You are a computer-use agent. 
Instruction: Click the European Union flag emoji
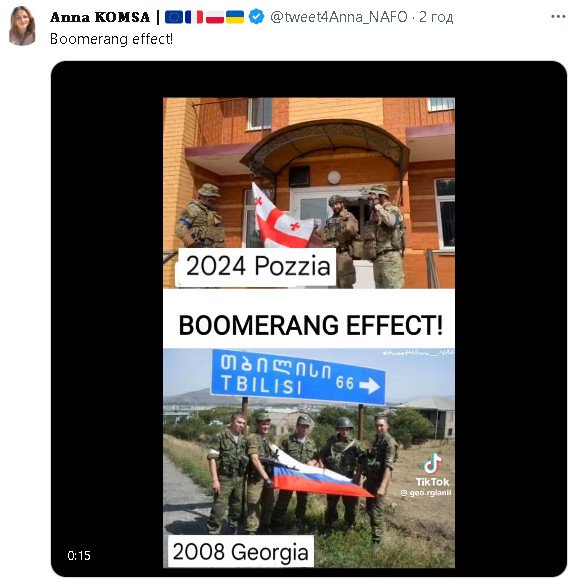pos(174,17)
